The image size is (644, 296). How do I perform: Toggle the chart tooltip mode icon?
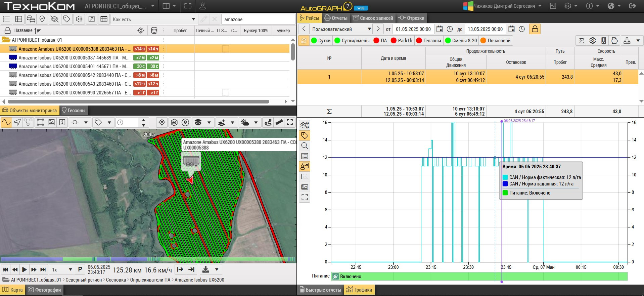[x=305, y=166]
